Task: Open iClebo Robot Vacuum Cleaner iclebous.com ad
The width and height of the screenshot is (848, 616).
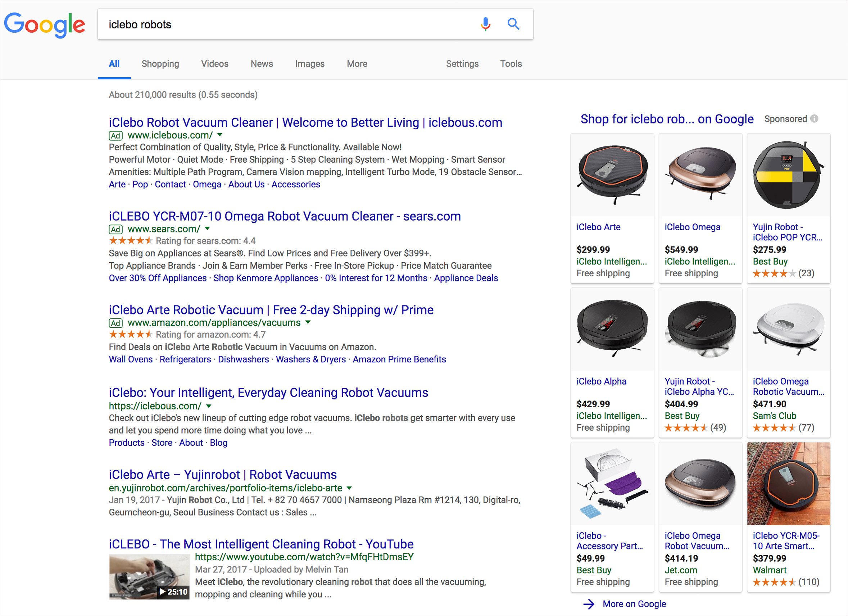Action: coord(305,122)
